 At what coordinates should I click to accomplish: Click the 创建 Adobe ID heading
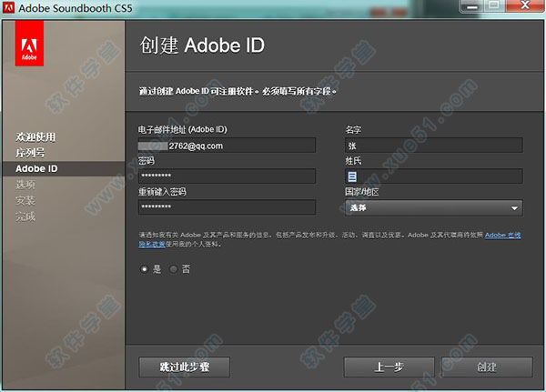click(x=202, y=45)
